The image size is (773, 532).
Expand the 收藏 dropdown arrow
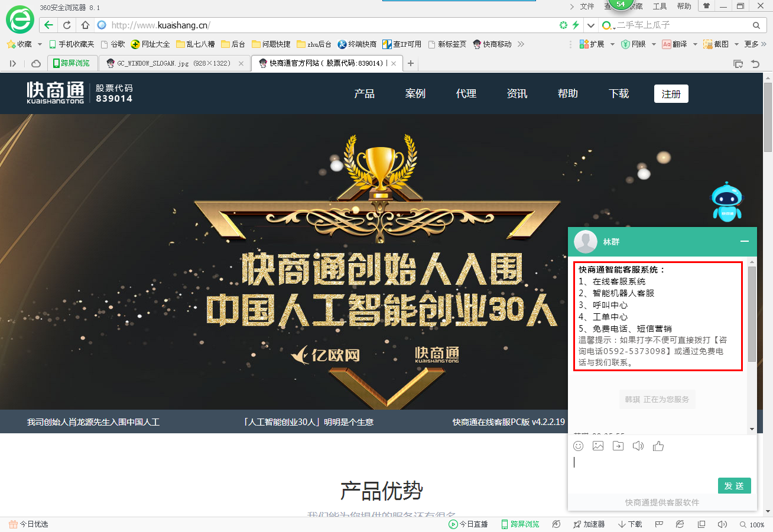[x=40, y=44]
